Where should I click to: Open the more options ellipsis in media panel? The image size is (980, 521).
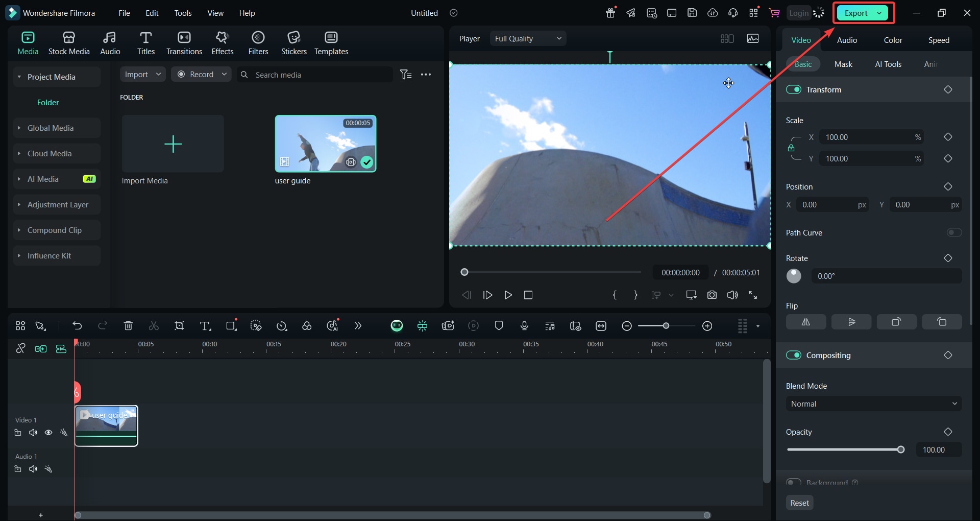tap(426, 75)
